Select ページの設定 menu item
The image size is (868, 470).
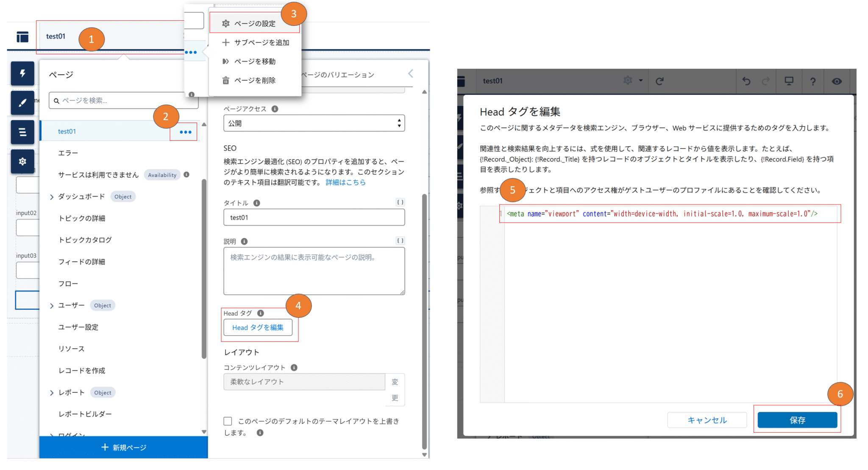tap(255, 24)
